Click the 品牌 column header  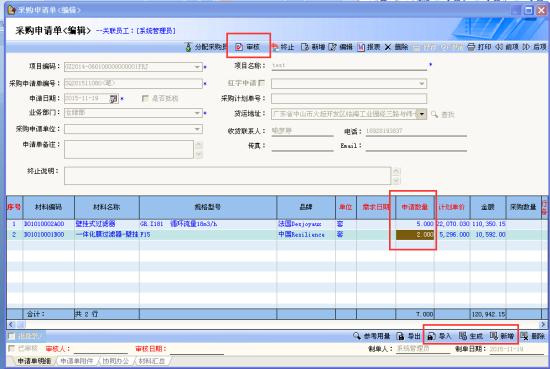[306, 207]
